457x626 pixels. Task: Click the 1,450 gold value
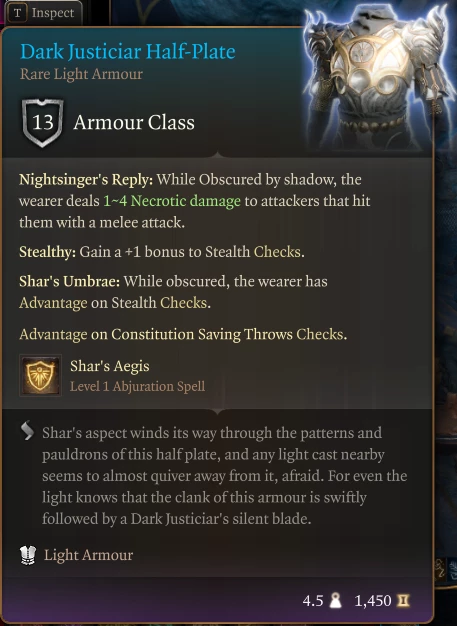pyautogui.click(x=373, y=601)
